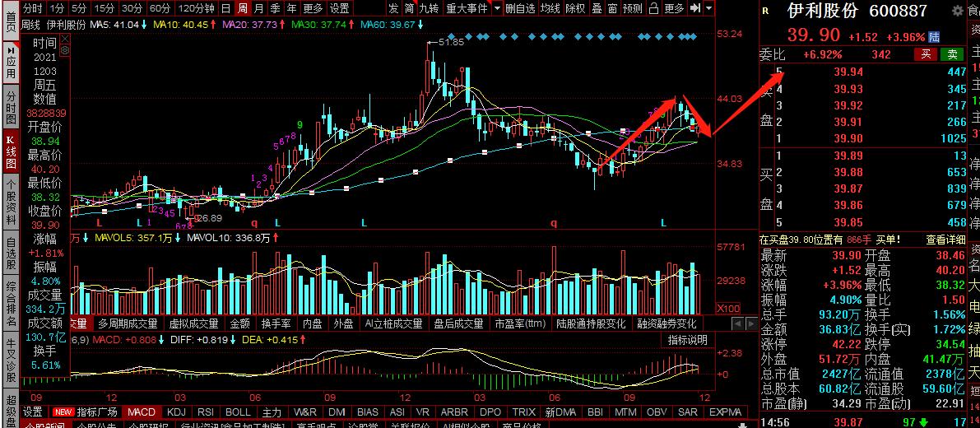Select the 换手率 tab
The image size is (980, 428).
click(x=276, y=323)
